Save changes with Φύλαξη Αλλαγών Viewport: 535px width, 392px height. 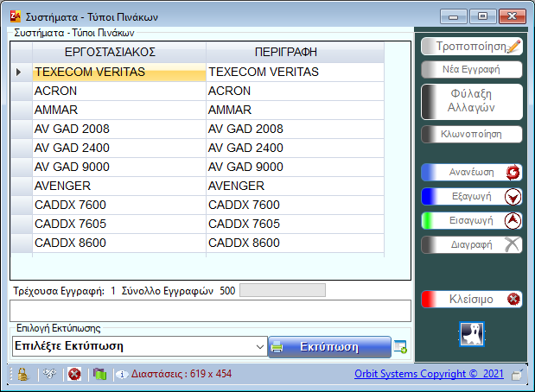coord(472,101)
